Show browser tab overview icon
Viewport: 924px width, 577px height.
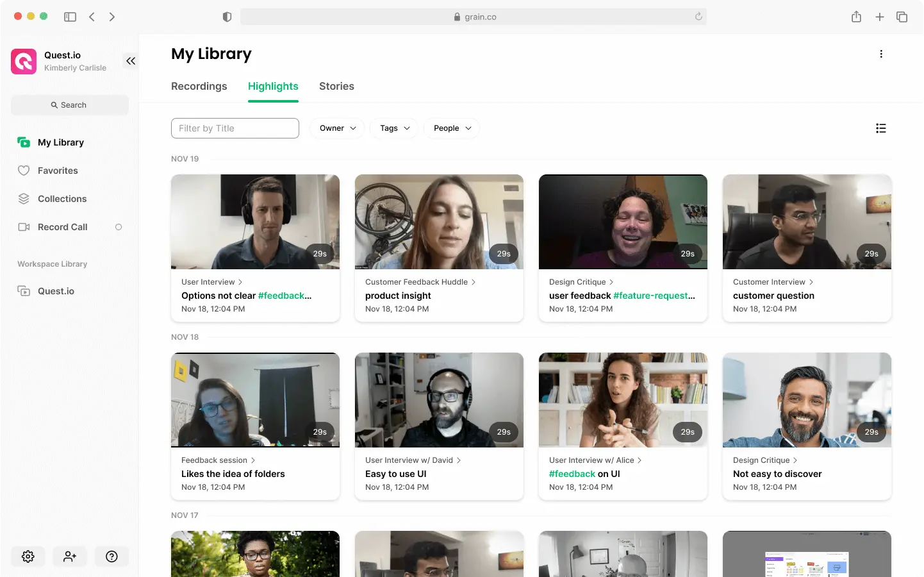point(902,17)
